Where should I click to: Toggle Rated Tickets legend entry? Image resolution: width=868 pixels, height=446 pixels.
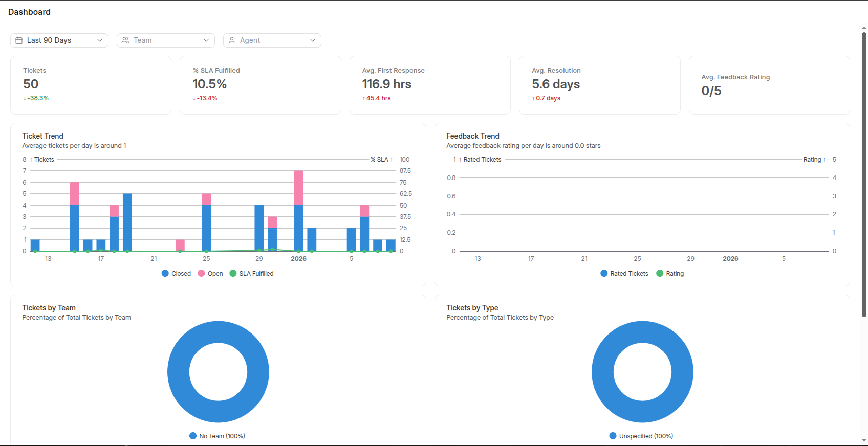[x=624, y=274]
